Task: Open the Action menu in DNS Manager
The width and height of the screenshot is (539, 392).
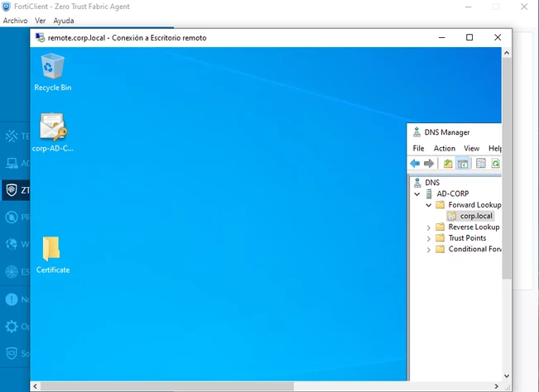Action: click(444, 148)
